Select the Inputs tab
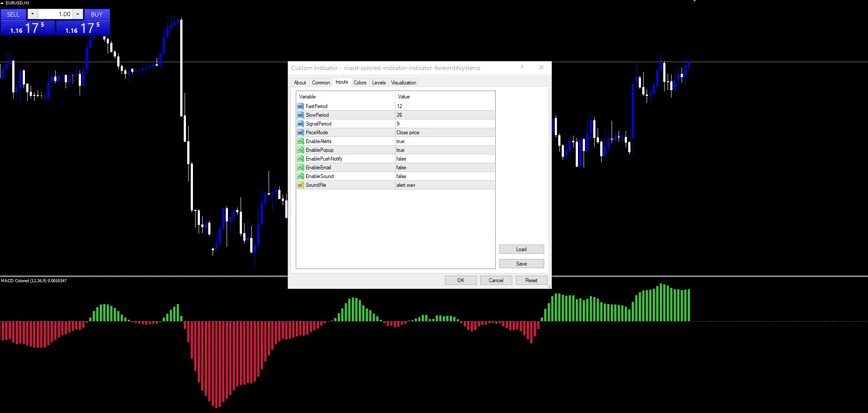Screen dimensions: 868x413 342,82
